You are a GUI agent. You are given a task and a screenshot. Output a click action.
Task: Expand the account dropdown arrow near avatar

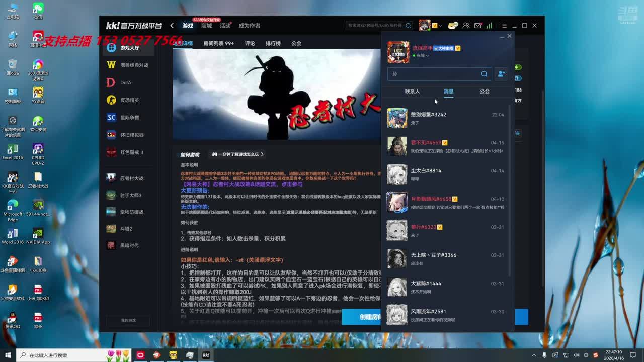click(440, 26)
